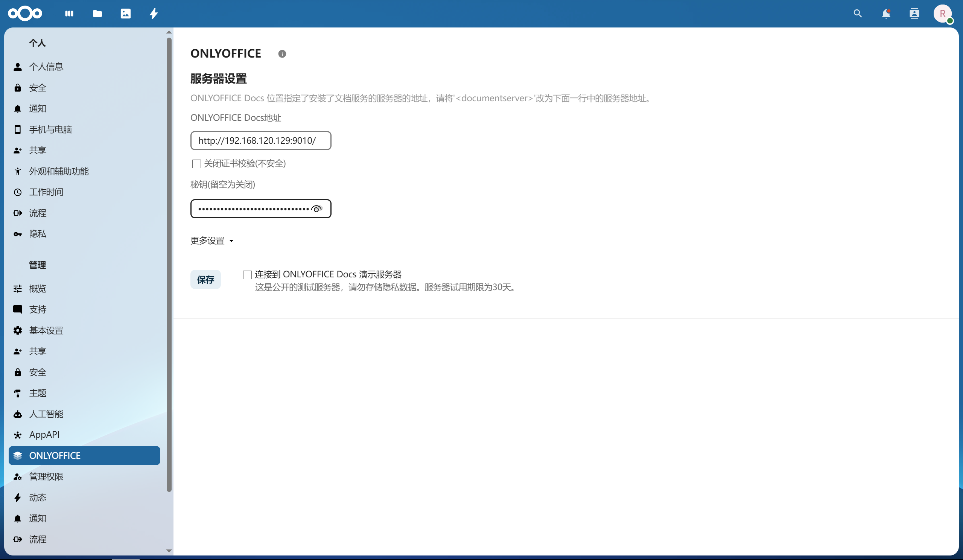
Task: Open the personal 流程 settings under 个人
Action: click(x=84, y=213)
